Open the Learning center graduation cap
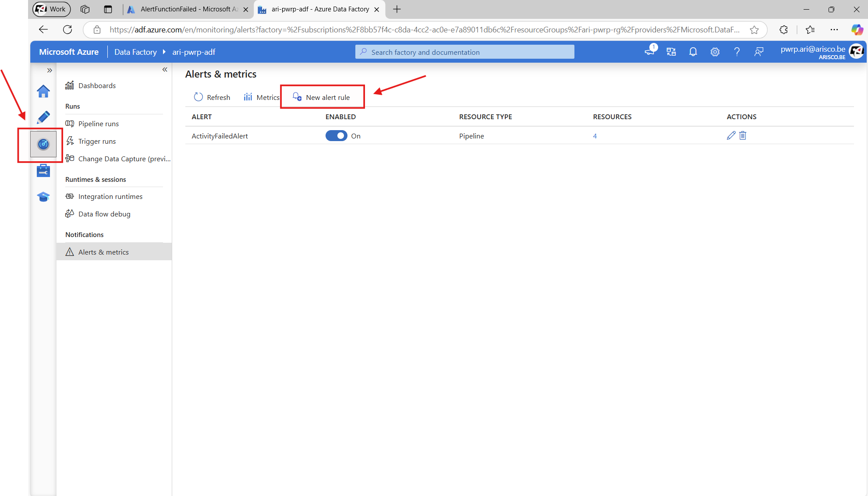This screenshot has width=868, height=496. click(43, 197)
